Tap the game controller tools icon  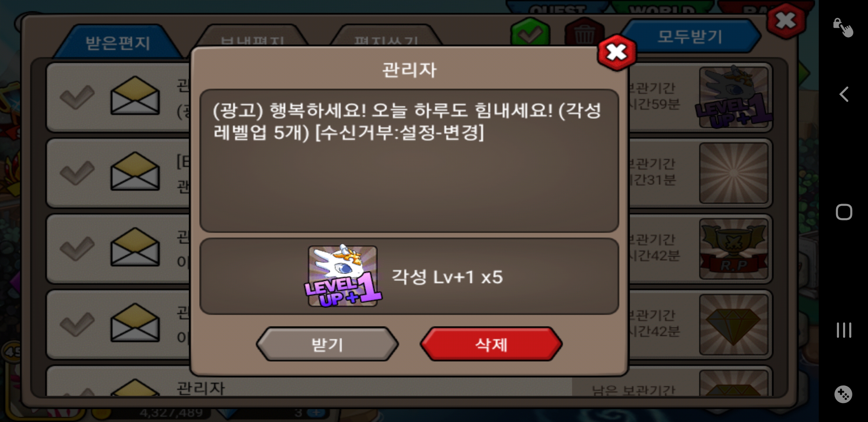pos(843,394)
